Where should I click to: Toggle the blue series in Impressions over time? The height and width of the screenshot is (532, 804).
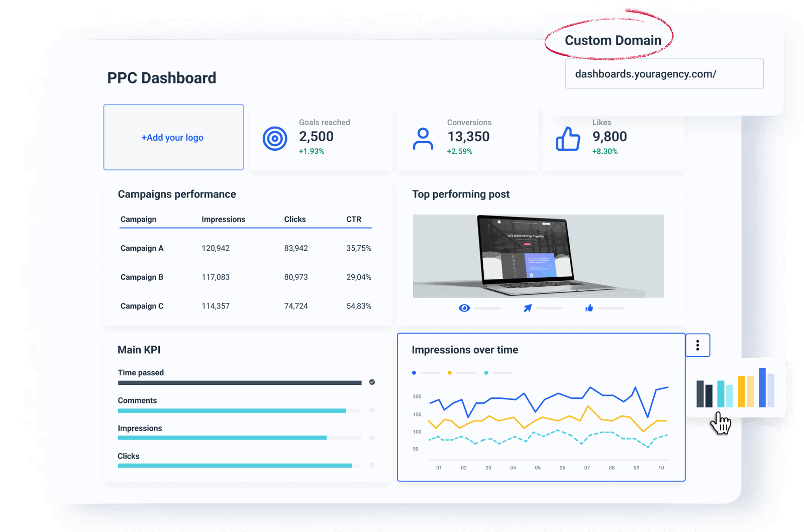click(414, 372)
